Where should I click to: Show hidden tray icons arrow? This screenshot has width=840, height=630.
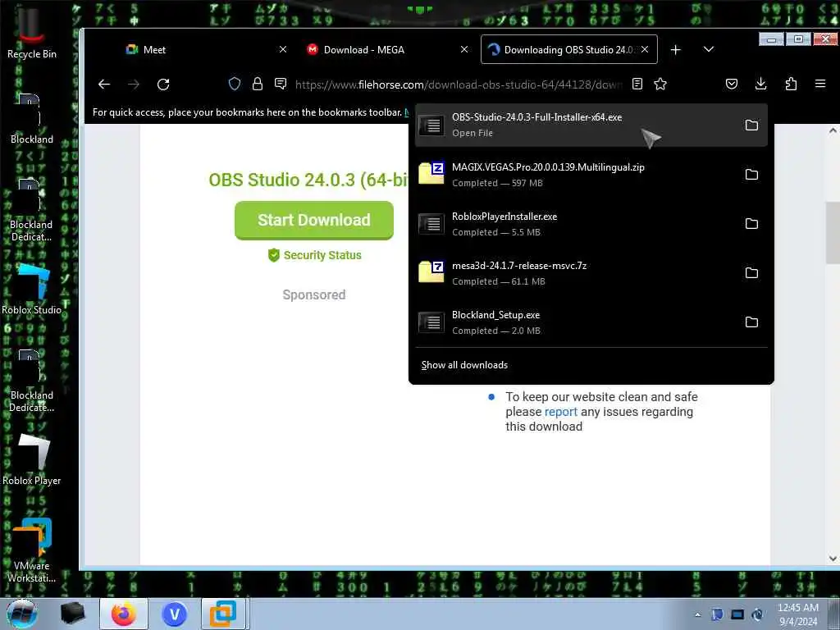tap(697, 614)
